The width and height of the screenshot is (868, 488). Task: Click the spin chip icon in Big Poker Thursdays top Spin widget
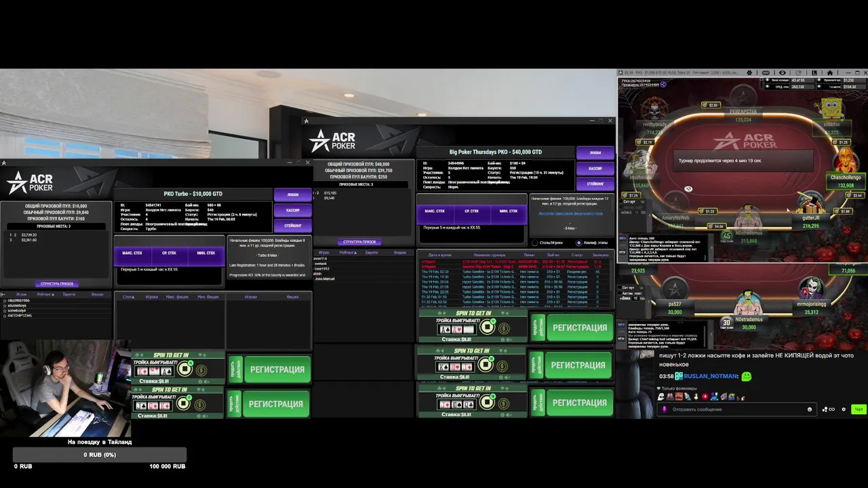pyautogui.click(x=488, y=328)
